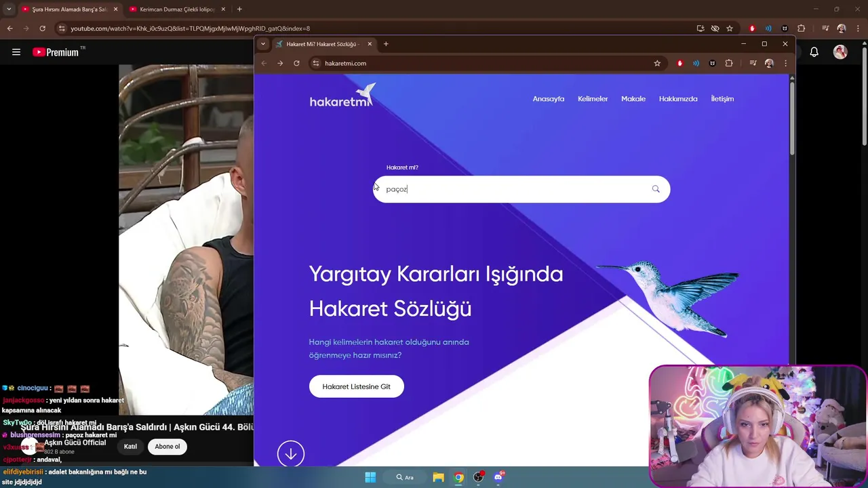Image resolution: width=868 pixels, height=488 pixels.
Task: Open the Windows Start button
Action: click(370, 477)
